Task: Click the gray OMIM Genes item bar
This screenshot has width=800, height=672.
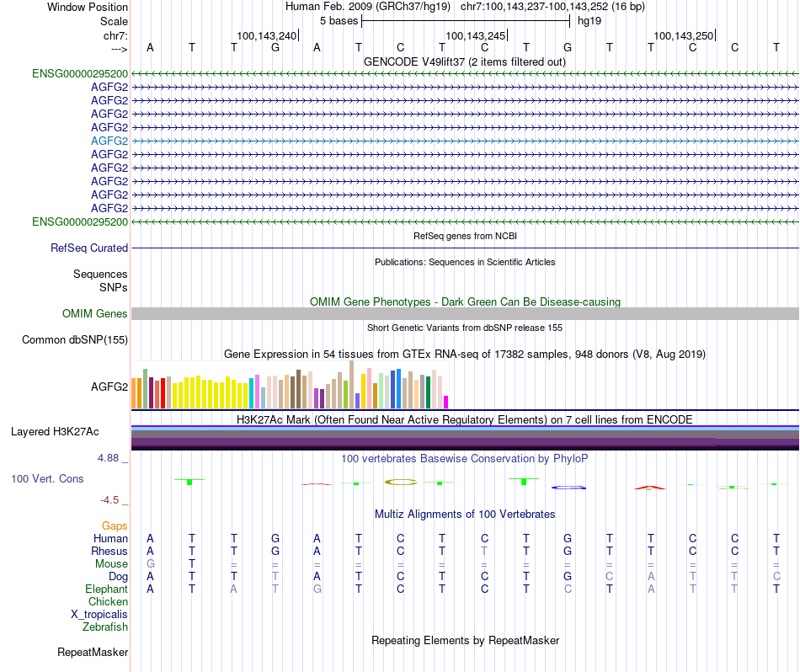Action: (464, 314)
